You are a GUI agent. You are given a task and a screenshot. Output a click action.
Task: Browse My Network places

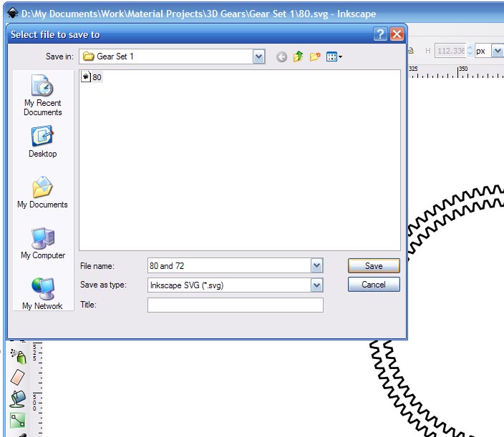tap(42, 293)
